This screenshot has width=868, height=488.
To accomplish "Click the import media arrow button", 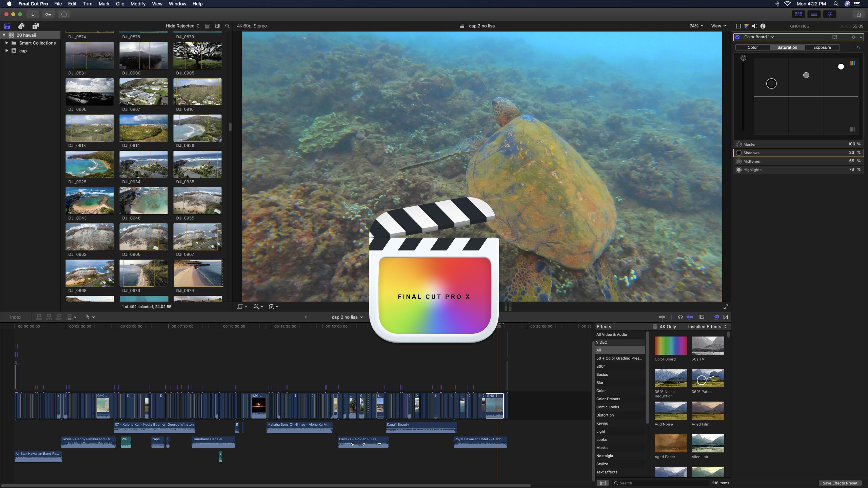I will point(33,14).
